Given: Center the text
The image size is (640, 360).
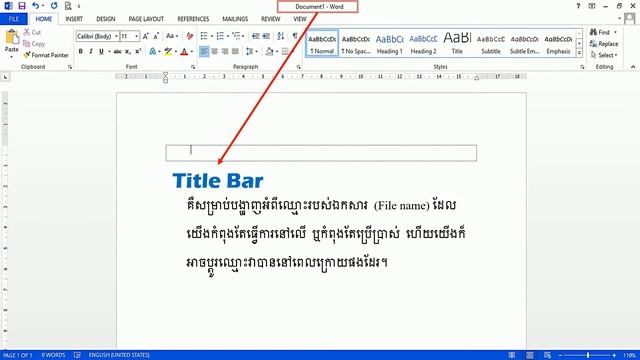Looking at the screenshot, I should pyautogui.click(x=214, y=51).
